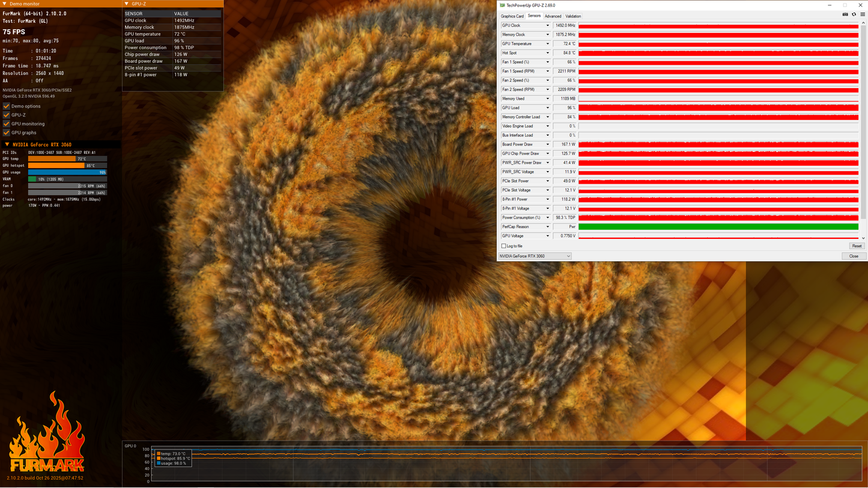Viewport: 868px width, 488px height.
Task: Open the GPU Temperature sensor dropdown
Action: point(548,44)
